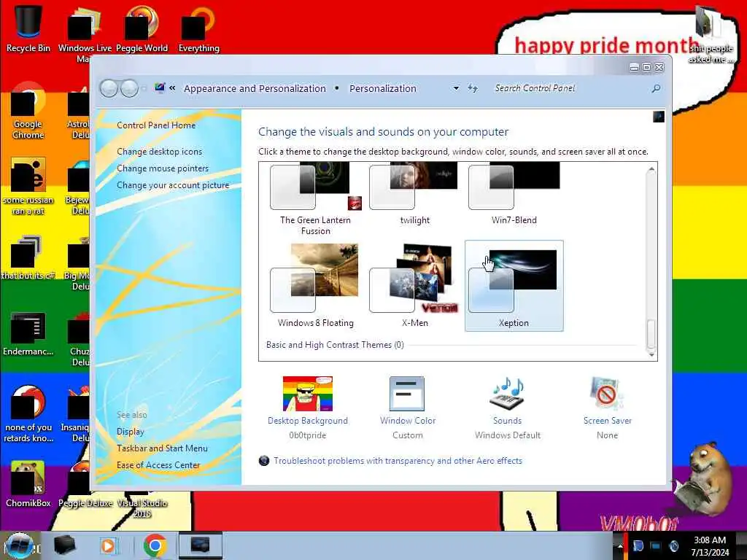This screenshot has height=560, width=747.
Task: Click the breadcrumb double-chevron expander
Action: pos(172,88)
